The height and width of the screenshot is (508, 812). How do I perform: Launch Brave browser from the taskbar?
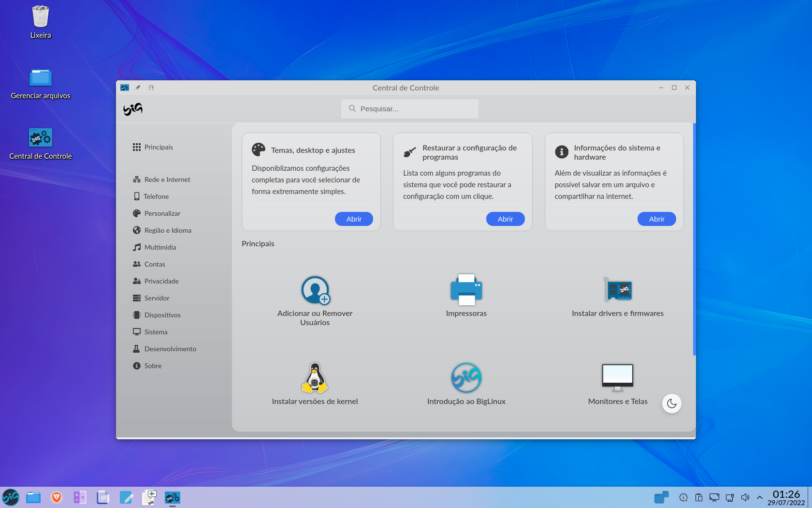tap(57, 497)
